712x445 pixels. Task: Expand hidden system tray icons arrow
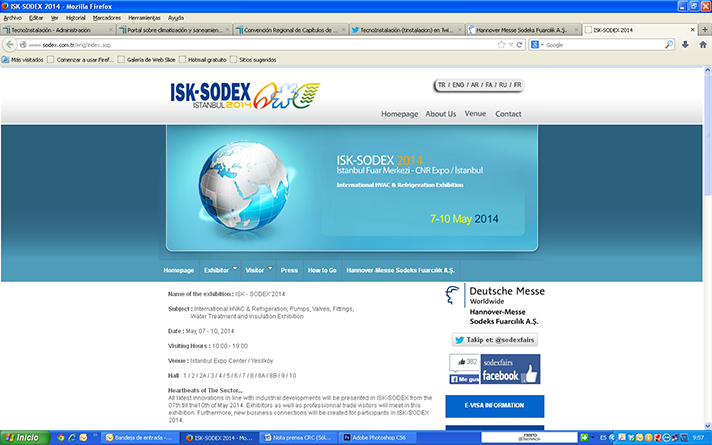(612, 438)
